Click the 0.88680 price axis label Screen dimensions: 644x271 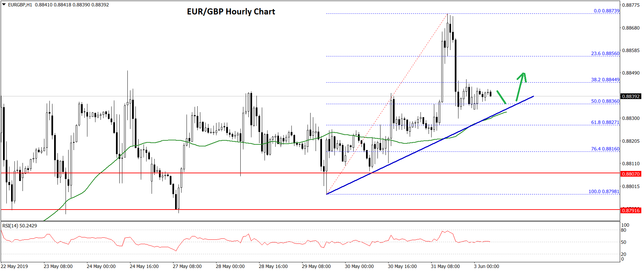[631, 28]
